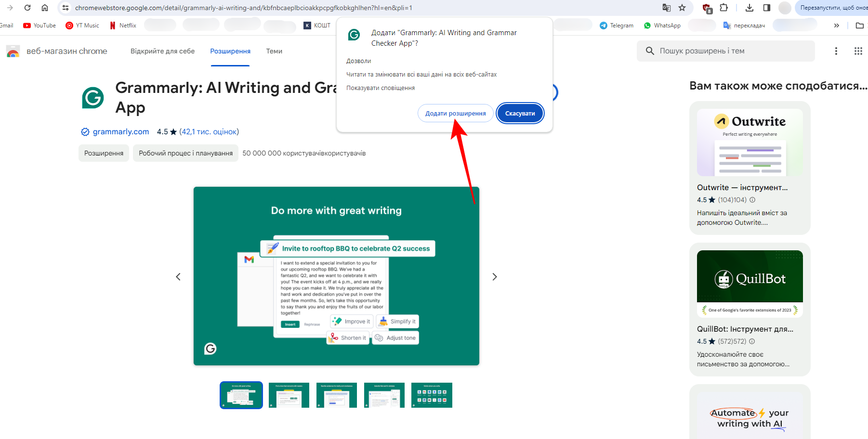The image size is (868, 439).
Task: Show the previous screenshot with the left arrow
Action: tap(178, 277)
